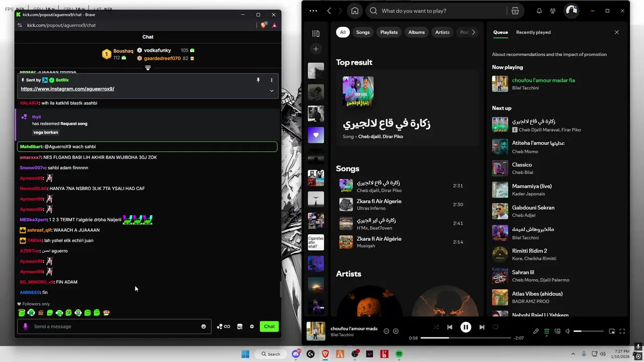Open the Kick chat shop icon
Viewport: 644px width, 362px height.
[x=240, y=326]
